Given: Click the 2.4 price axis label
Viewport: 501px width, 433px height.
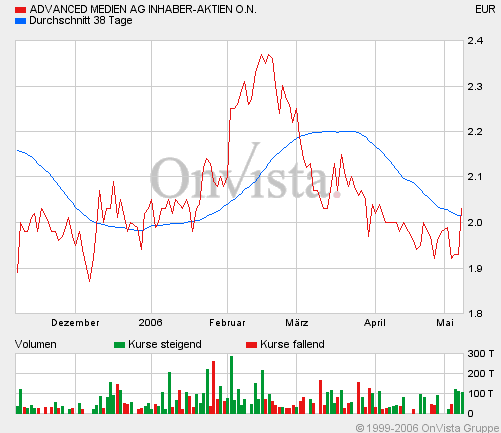Looking at the screenshot, I should (475, 41).
